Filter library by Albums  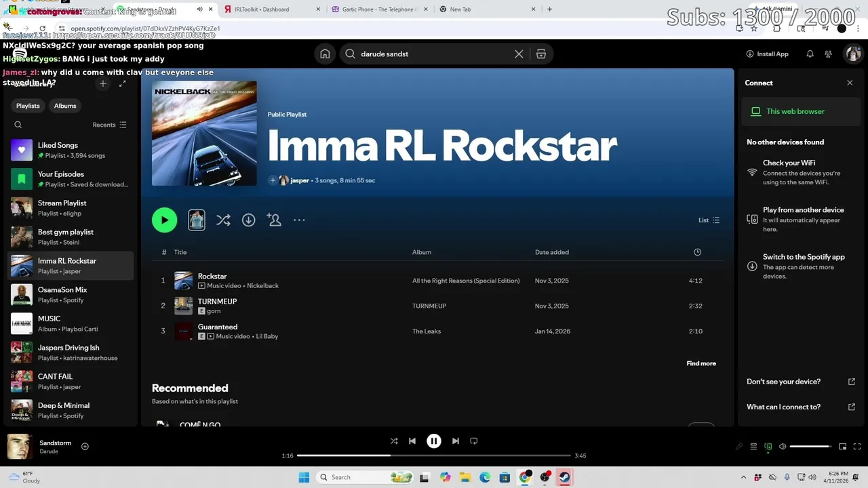(x=65, y=106)
